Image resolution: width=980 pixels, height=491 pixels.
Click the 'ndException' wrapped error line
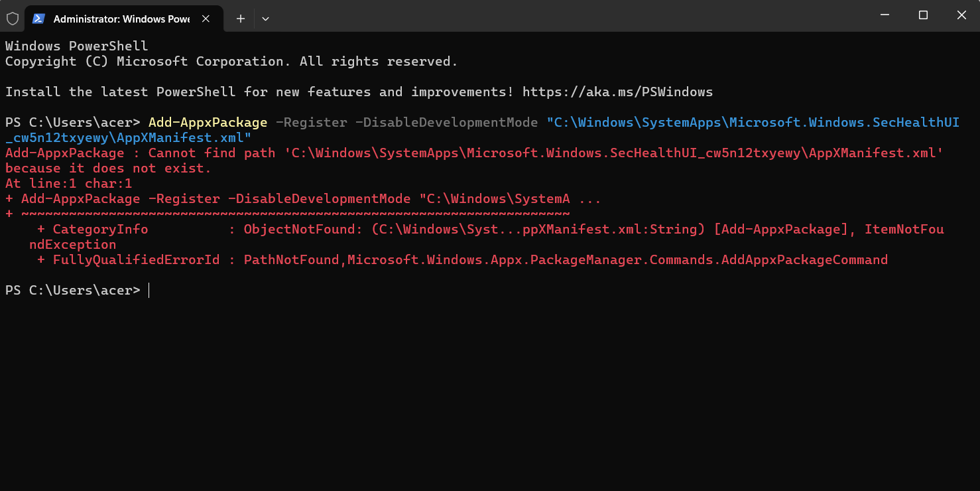click(72, 244)
